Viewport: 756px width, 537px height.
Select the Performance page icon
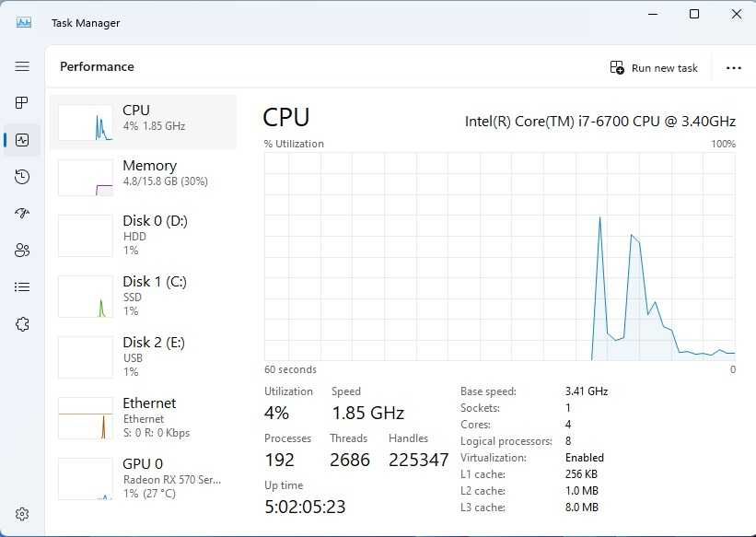(x=23, y=140)
